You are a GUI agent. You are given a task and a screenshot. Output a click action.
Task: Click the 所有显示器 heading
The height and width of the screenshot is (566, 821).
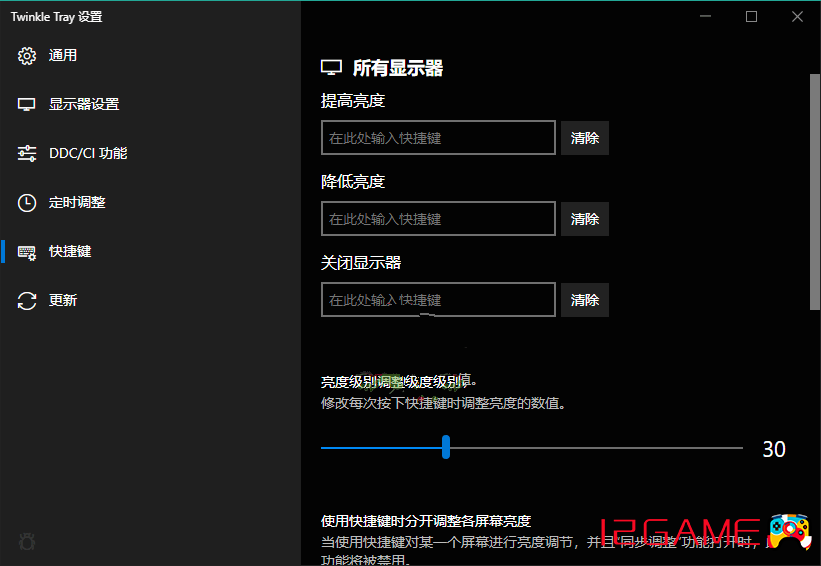pos(398,68)
